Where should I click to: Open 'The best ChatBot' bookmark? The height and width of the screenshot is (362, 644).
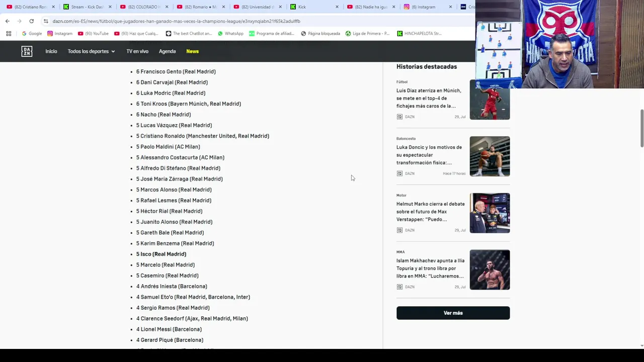(x=189, y=34)
